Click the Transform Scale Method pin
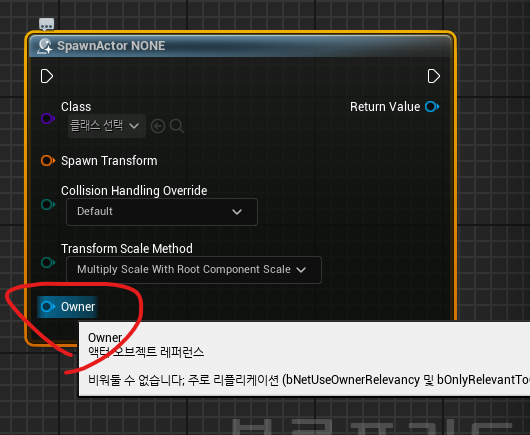 48,262
